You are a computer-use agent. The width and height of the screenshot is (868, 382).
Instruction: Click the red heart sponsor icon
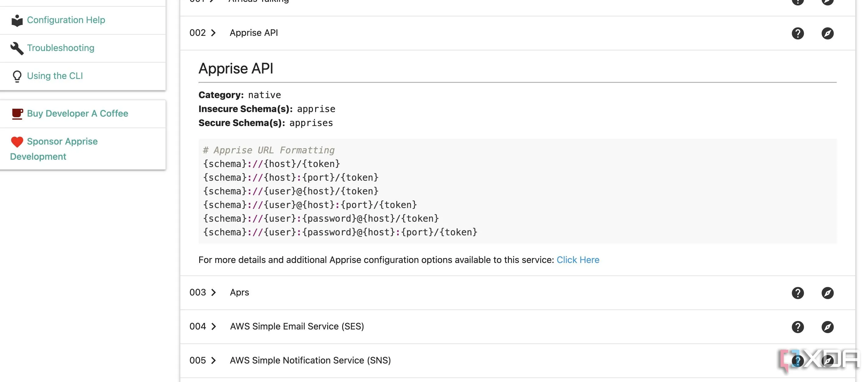(x=17, y=142)
